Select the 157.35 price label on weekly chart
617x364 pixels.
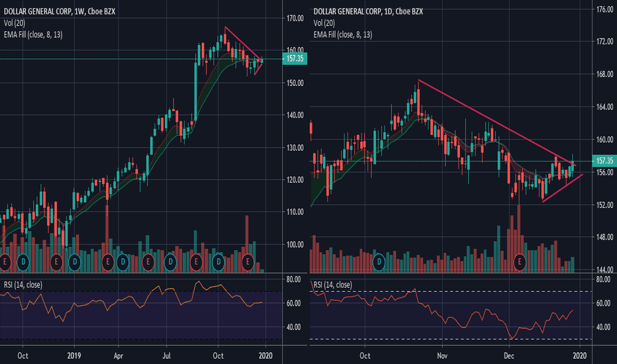[295, 59]
